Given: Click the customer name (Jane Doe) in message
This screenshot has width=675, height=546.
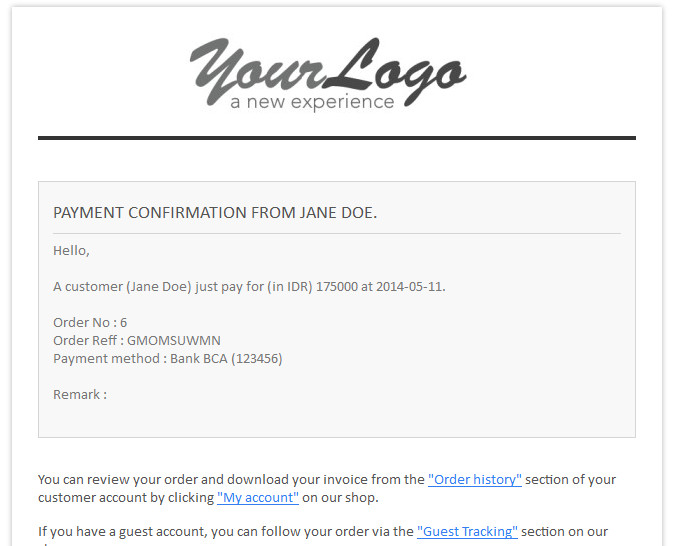Looking at the screenshot, I should pyautogui.click(x=158, y=287).
